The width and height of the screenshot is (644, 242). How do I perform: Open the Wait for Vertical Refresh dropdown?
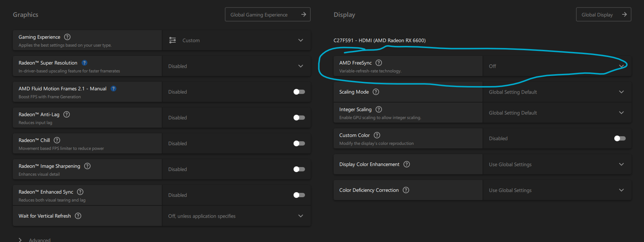[236, 216]
